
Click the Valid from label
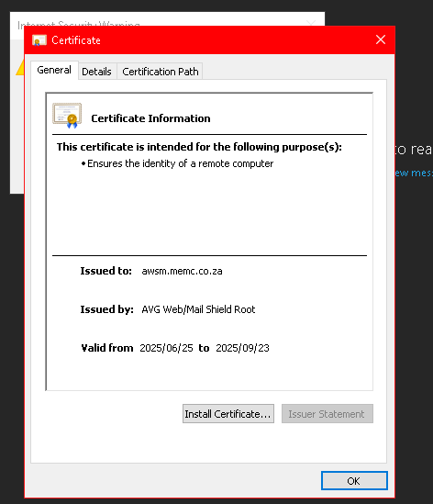click(x=107, y=348)
